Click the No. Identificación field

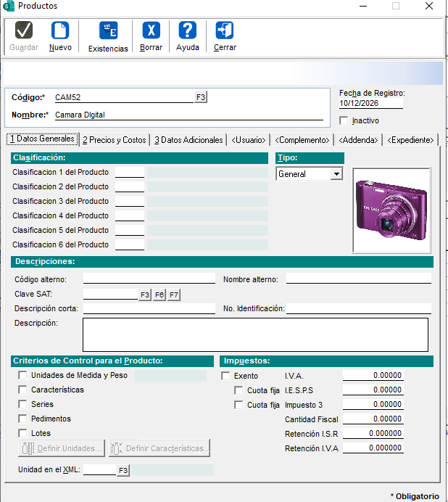coord(359,308)
